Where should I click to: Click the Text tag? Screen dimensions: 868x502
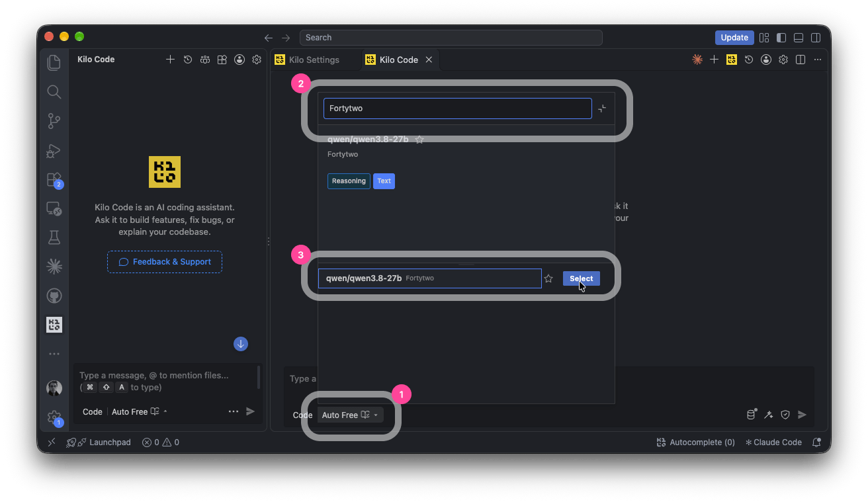[384, 181]
